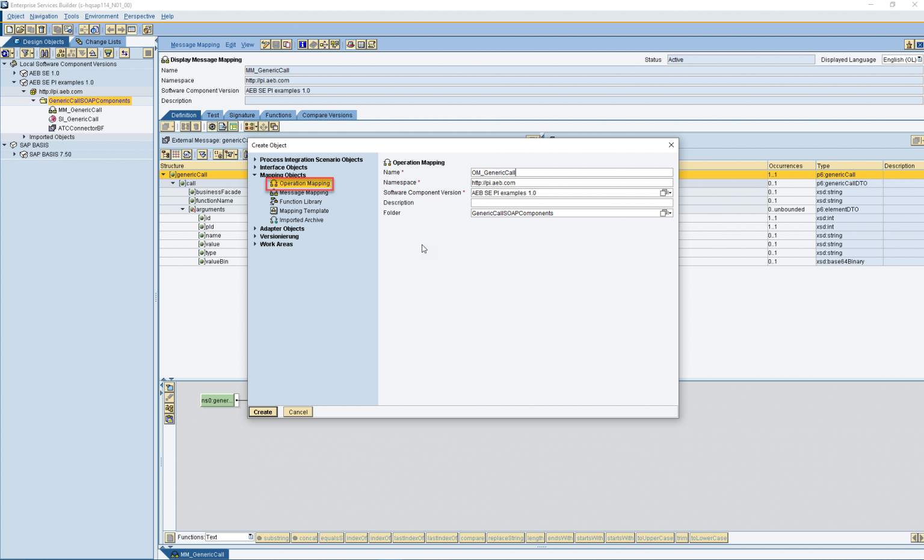Expand the SAP BASIS 7.50 tree node

coord(14,154)
